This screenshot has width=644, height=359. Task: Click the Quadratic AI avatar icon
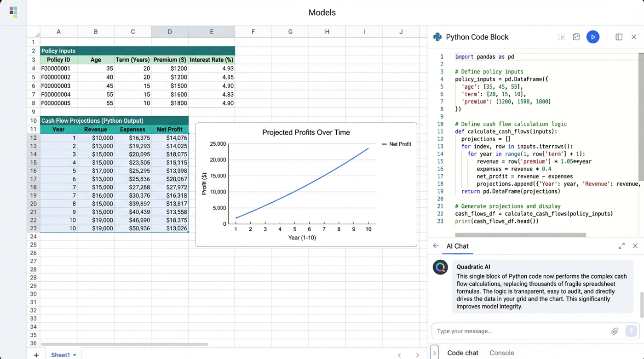[x=440, y=267]
